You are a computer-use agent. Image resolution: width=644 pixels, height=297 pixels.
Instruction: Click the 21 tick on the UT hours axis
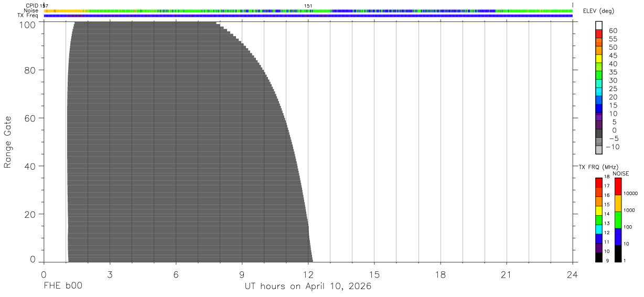click(x=506, y=274)
